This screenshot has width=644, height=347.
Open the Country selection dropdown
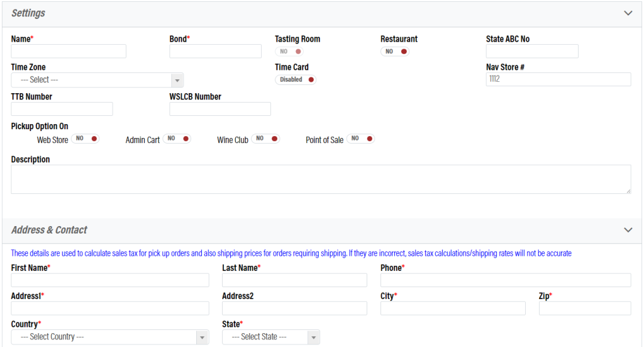pos(109,337)
